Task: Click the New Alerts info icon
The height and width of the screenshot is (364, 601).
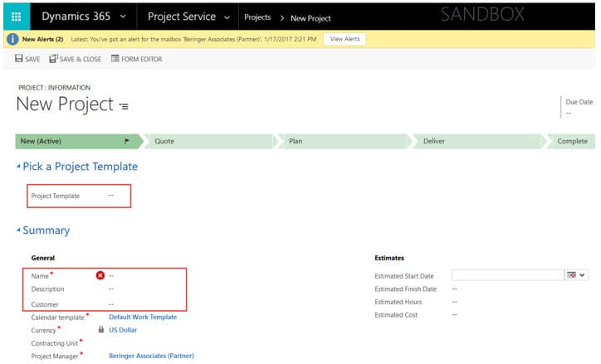Action: click(x=12, y=39)
